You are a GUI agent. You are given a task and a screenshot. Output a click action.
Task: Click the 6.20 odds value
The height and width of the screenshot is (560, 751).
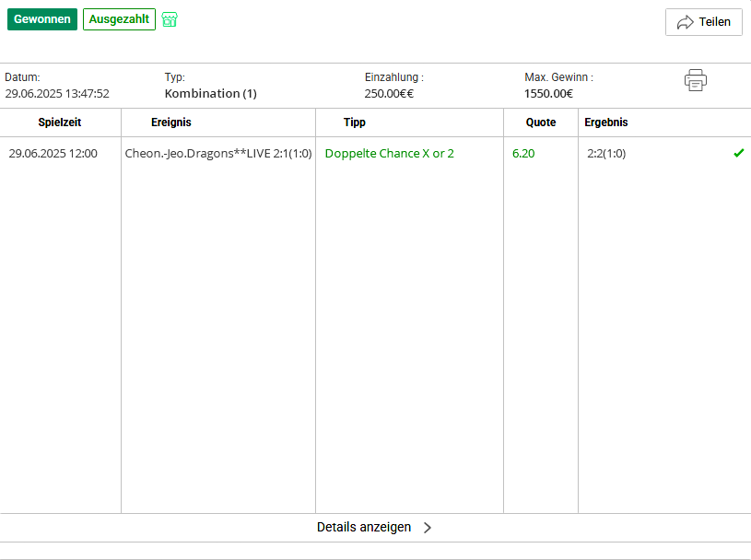click(x=523, y=153)
